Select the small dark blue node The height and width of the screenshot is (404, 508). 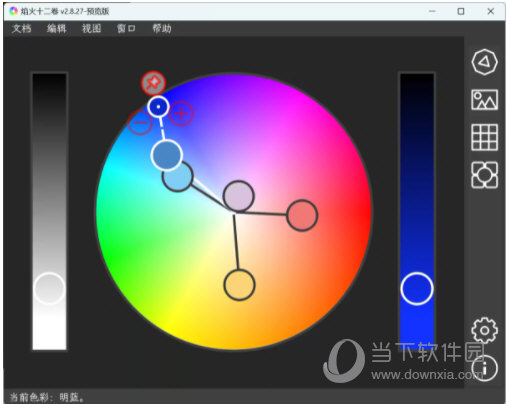pos(158,107)
